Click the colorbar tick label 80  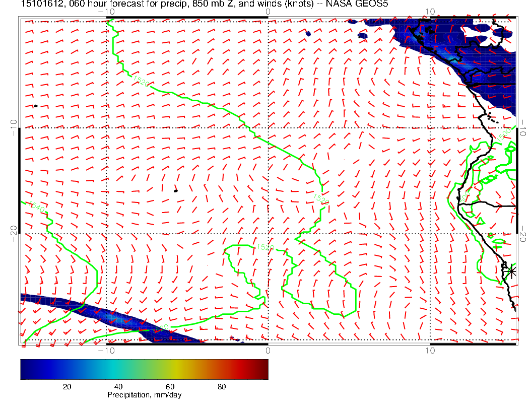(221, 386)
